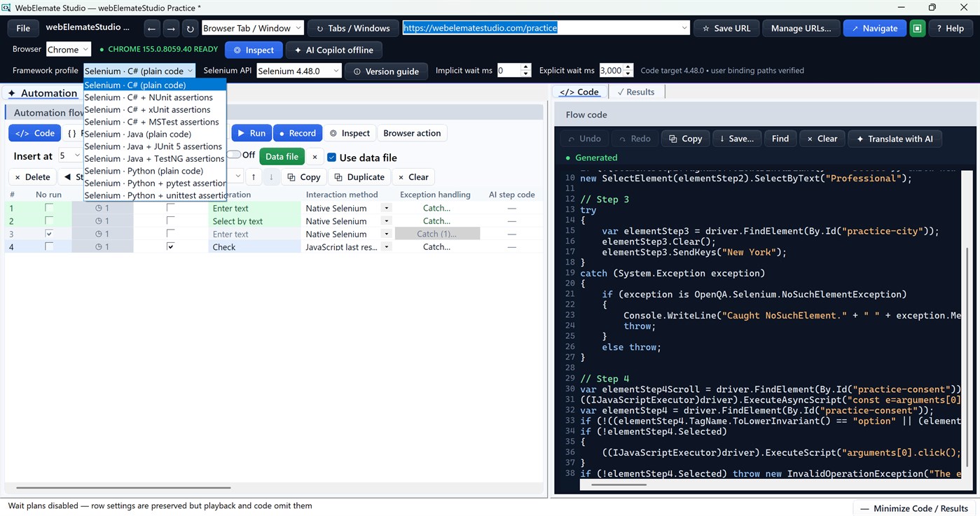Image resolution: width=980 pixels, height=516 pixels.
Task: Increase the Explicit wait ms stepper
Action: 628,67
